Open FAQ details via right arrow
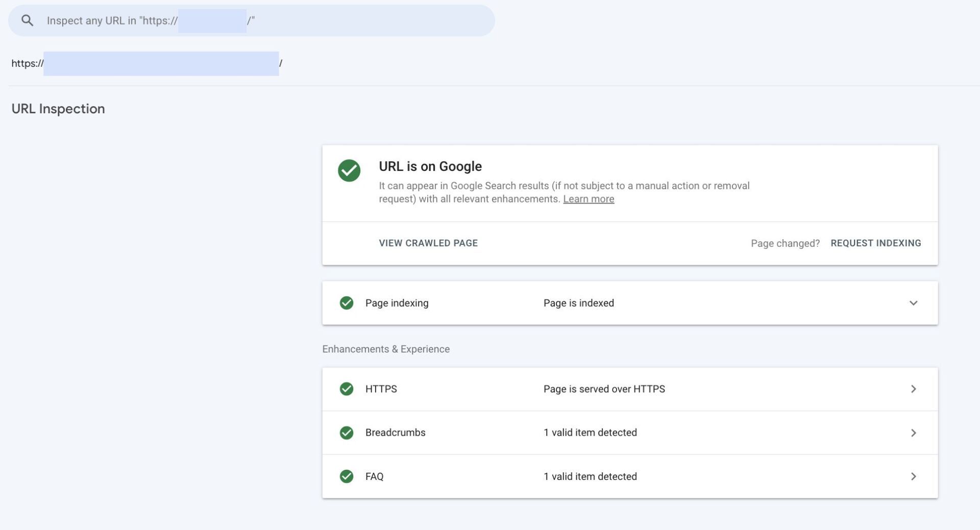 [913, 476]
